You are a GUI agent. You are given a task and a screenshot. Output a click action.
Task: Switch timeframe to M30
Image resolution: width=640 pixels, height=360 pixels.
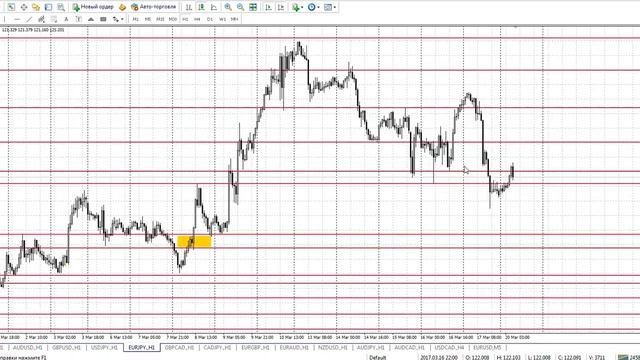(173, 19)
